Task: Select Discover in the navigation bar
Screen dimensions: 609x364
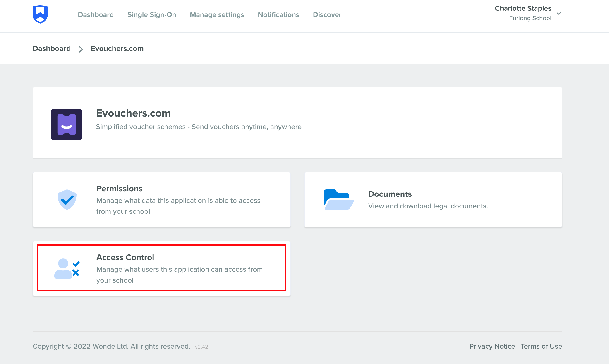Action: (327, 15)
